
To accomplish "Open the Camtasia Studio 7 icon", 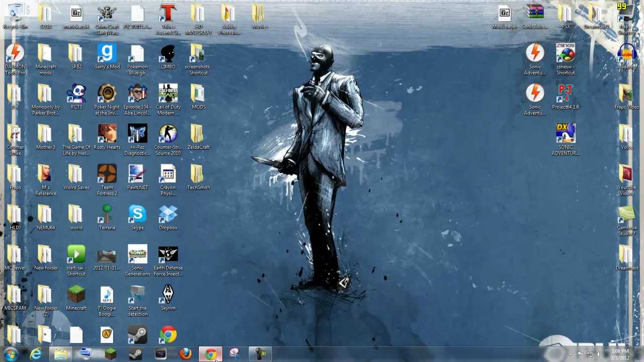I will [x=627, y=221].
